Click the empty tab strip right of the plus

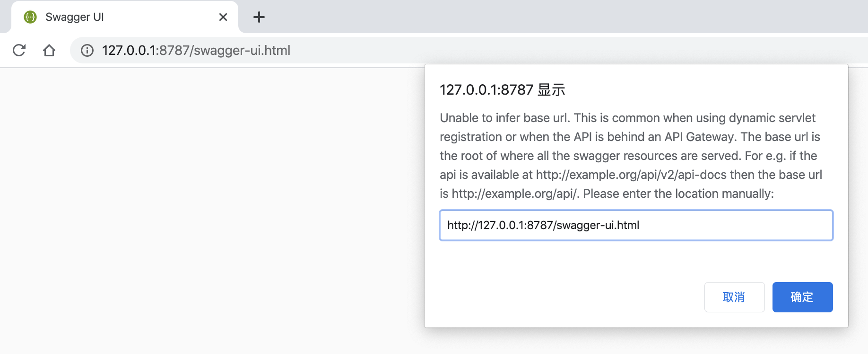tap(567, 17)
